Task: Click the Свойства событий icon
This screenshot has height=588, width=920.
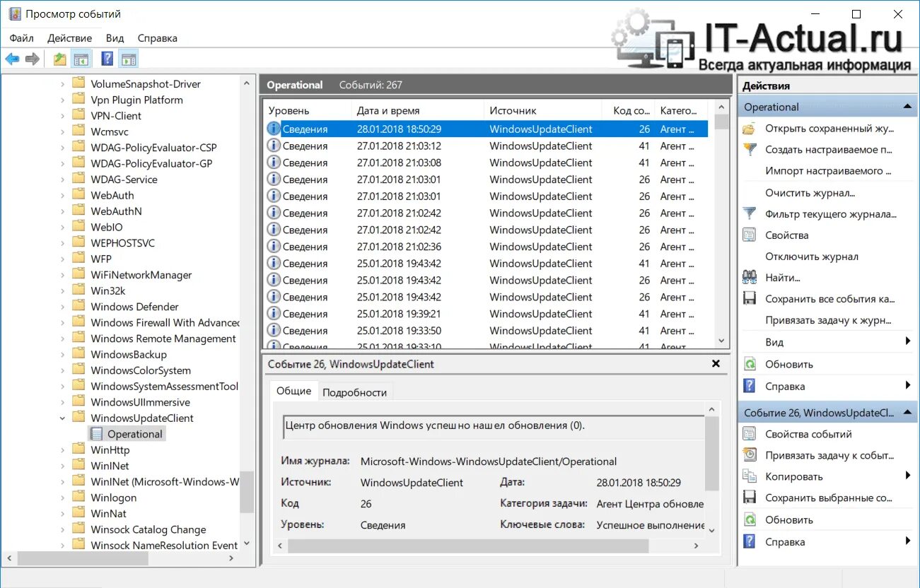Action: (x=750, y=434)
